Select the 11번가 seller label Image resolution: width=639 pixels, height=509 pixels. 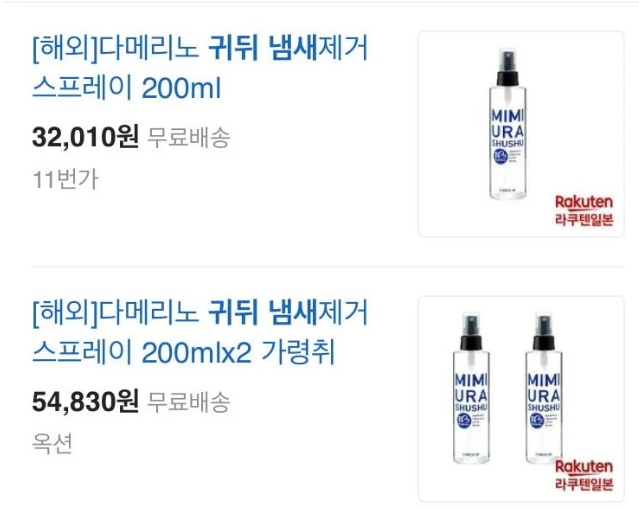[65, 179]
